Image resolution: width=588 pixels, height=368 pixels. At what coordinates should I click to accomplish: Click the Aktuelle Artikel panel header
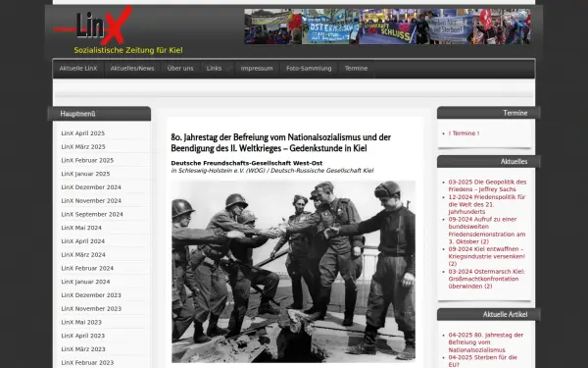pos(489,314)
